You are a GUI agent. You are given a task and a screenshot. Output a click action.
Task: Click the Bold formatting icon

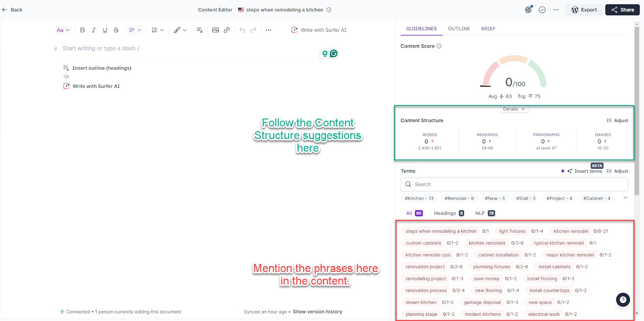[x=83, y=30]
